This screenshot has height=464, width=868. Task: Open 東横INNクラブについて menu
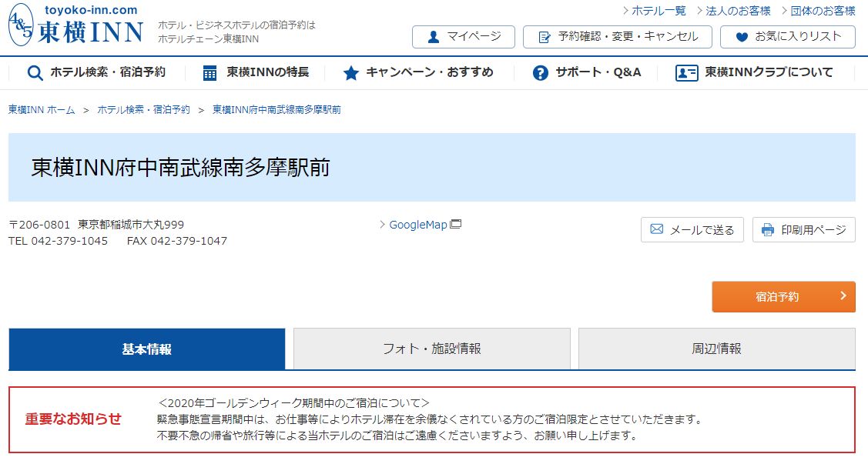pyautogui.click(x=754, y=73)
